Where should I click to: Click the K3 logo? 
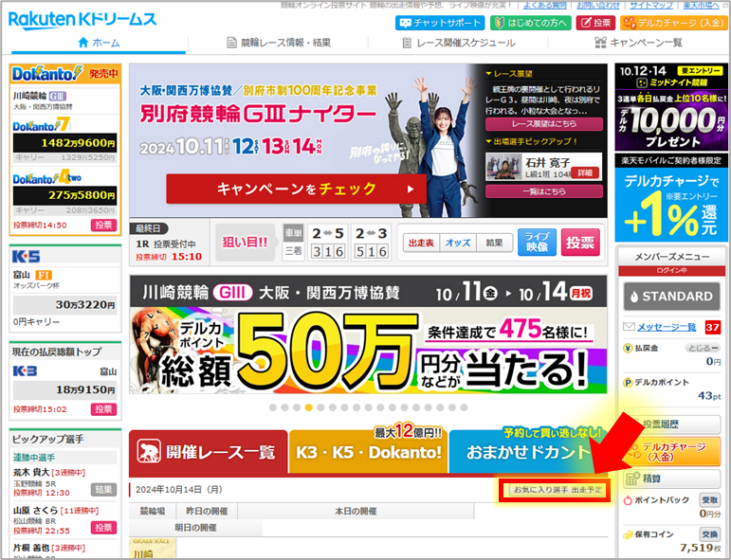click(x=25, y=370)
